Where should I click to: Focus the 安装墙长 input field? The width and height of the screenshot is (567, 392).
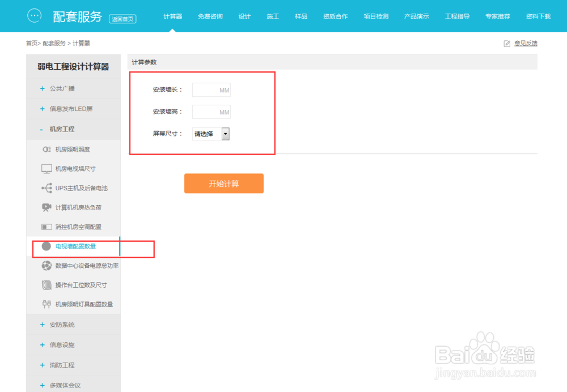pyautogui.click(x=211, y=90)
